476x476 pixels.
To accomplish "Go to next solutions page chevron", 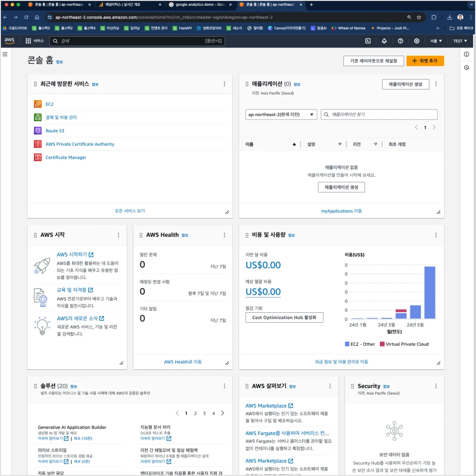I will tap(222, 413).
